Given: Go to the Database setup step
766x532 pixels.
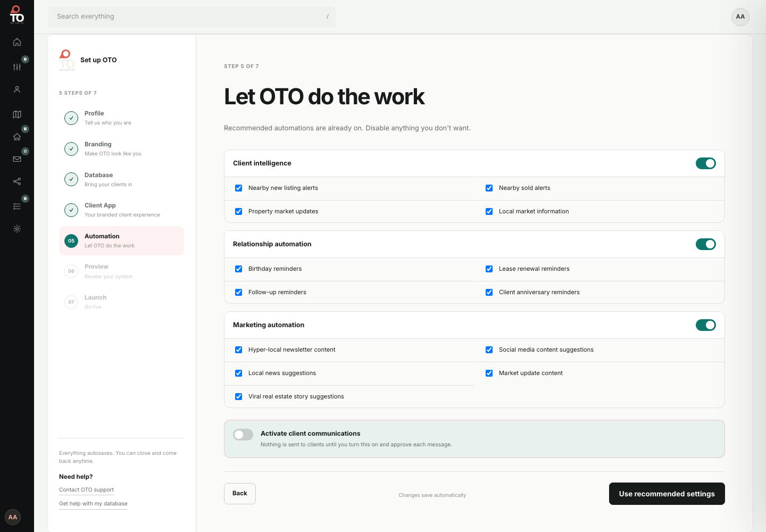Looking at the screenshot, I should click(121, 179).
